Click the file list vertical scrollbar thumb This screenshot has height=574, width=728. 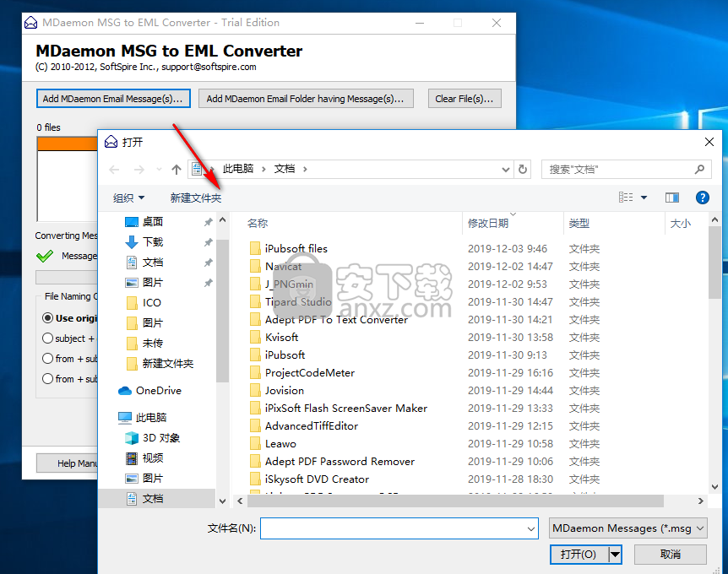click(714, 263)
